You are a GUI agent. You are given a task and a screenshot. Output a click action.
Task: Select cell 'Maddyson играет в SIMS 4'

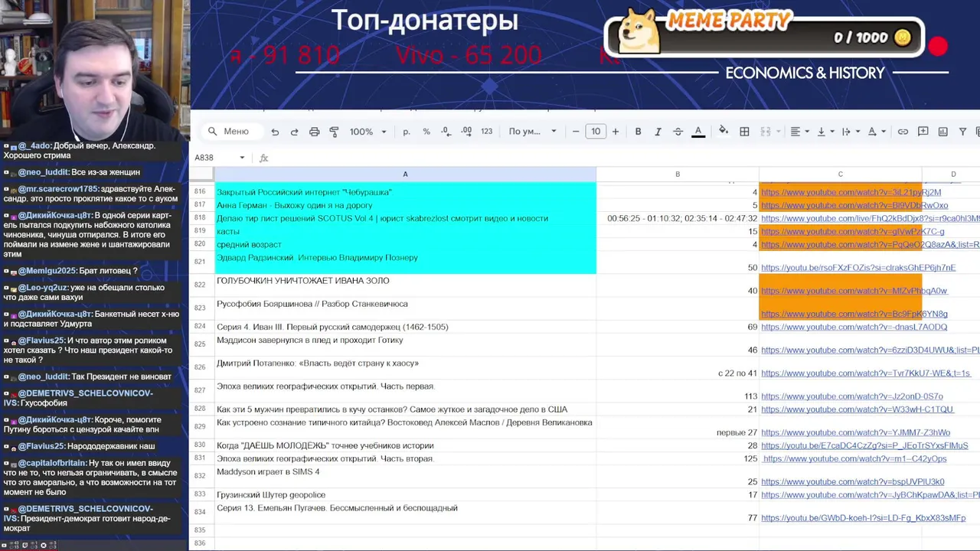[x=405, y=477]
